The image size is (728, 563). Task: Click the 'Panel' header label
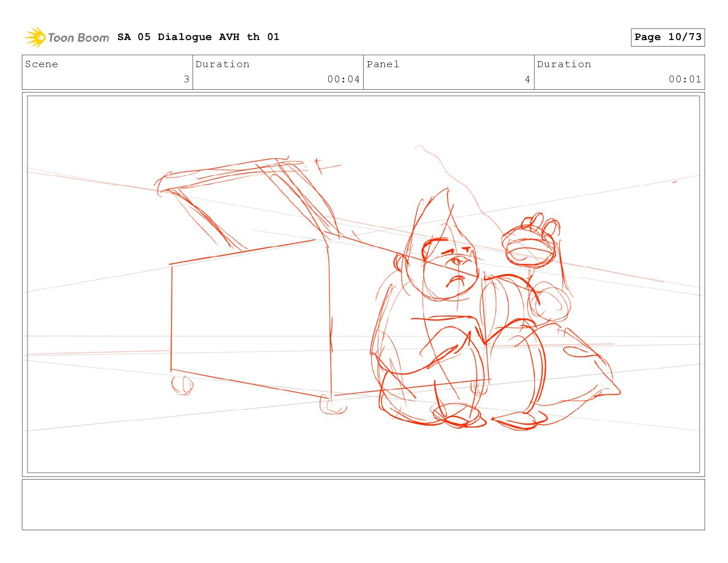383,64
